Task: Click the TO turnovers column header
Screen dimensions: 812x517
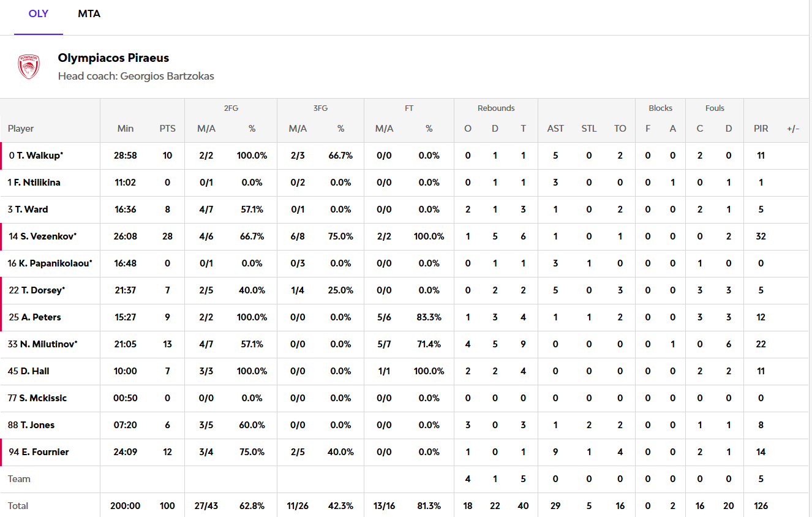Action: point(620,129)
